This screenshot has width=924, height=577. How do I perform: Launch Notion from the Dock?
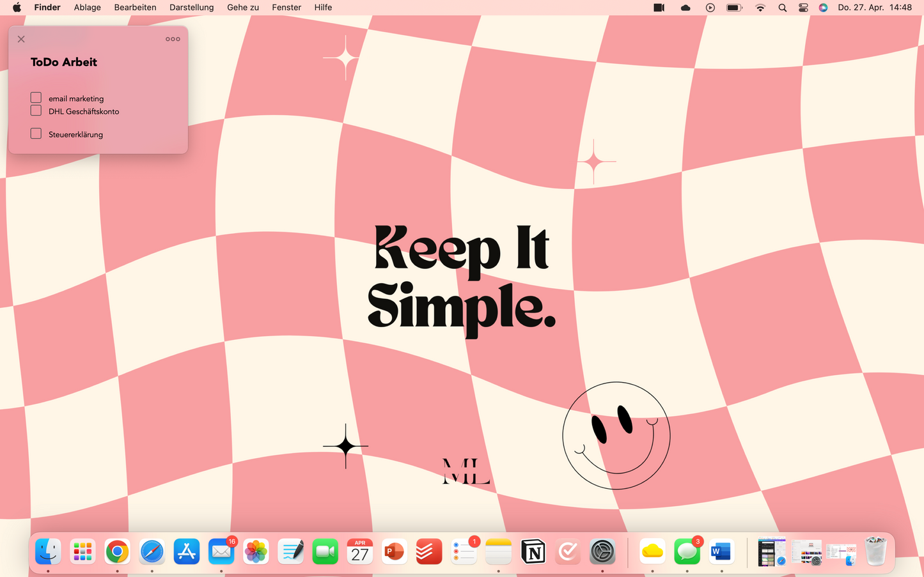[533, 551]
